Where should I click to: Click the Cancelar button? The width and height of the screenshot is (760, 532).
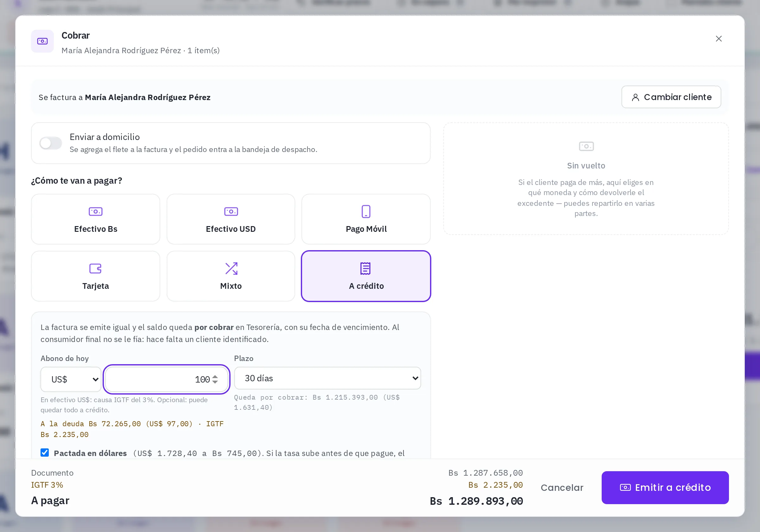[562, 488]
